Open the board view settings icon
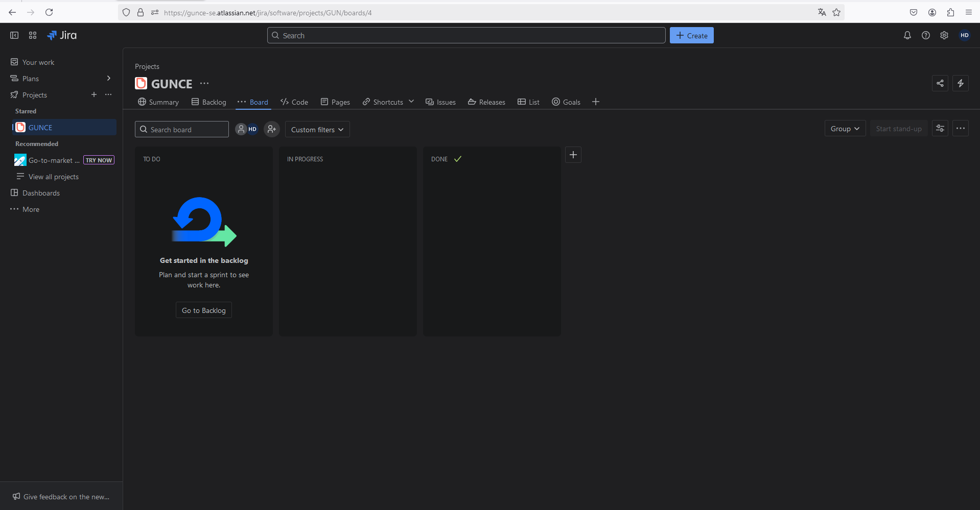The width and height of the screenshot is (980, 510). point(940,129)
